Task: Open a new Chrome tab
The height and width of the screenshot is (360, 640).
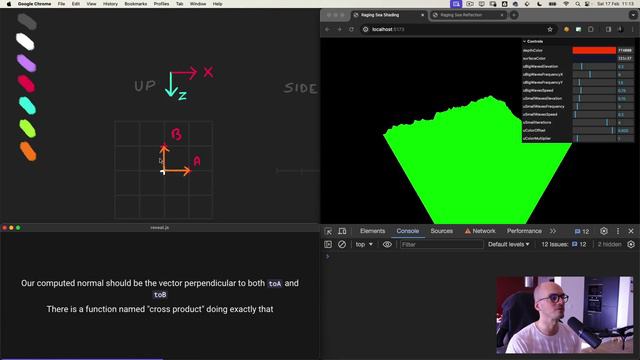Action: (x=514, y=15)
